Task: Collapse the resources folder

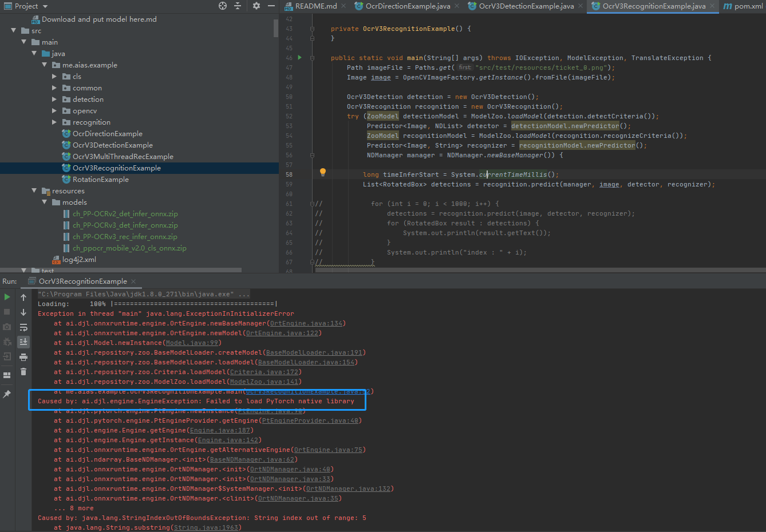Action: [x=34, y=190]
